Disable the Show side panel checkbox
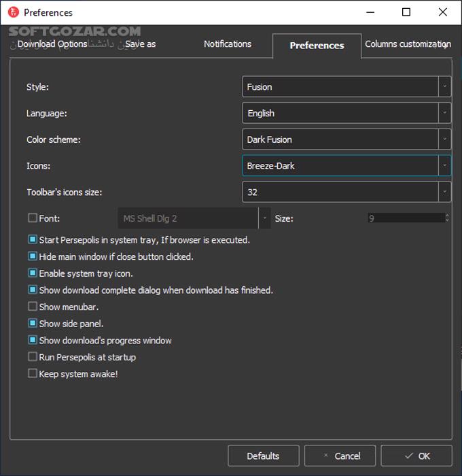 [x=33, y=324]
